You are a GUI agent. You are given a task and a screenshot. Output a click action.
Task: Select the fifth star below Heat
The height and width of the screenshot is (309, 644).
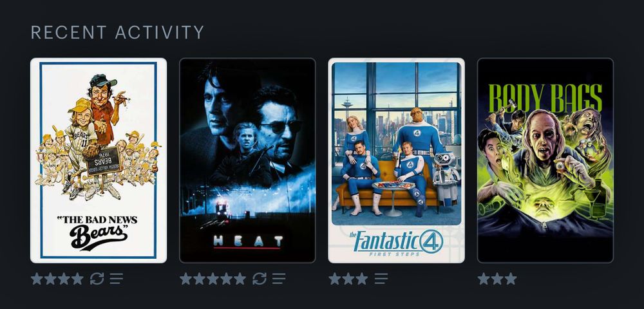click(x=240, y=279)
